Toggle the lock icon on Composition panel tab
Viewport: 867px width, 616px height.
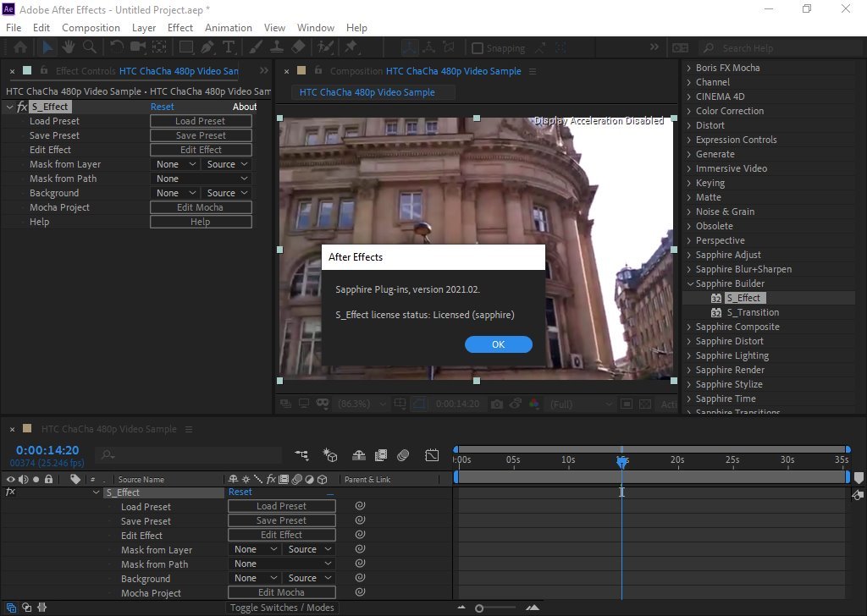318,71
